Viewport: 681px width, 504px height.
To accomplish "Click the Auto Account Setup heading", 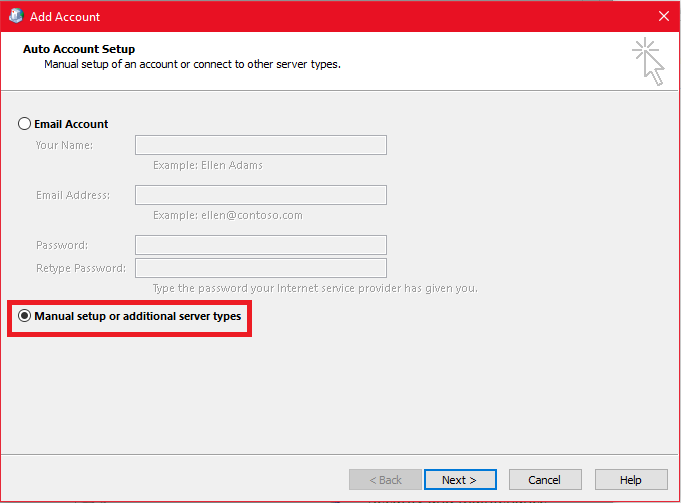I will (x=78, y=49).
